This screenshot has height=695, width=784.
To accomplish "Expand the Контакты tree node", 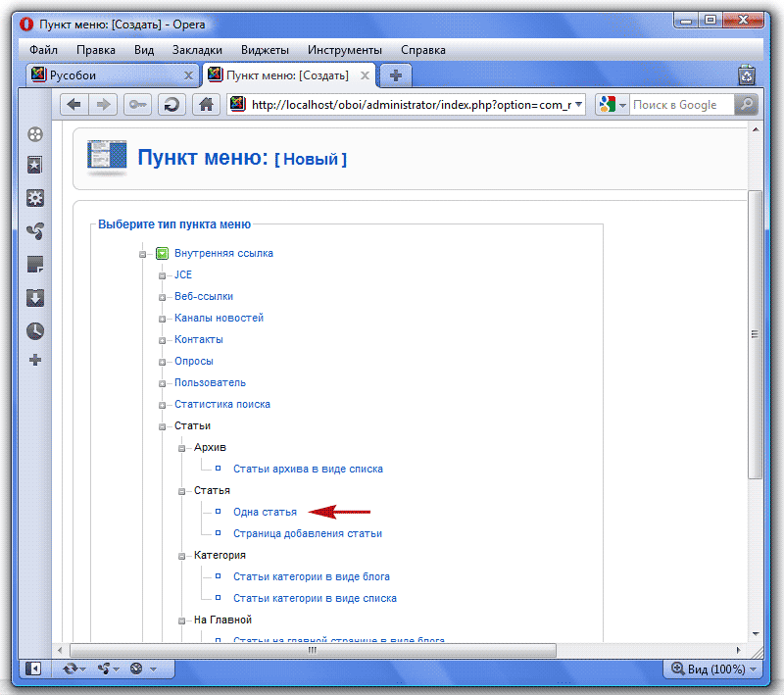I will click(x=163, y=340).
